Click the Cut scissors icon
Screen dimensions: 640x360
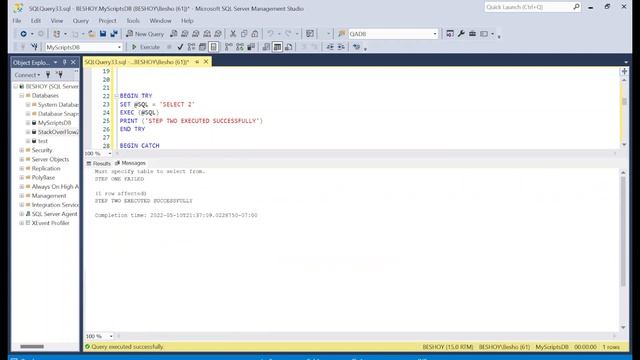coord(233,34)
